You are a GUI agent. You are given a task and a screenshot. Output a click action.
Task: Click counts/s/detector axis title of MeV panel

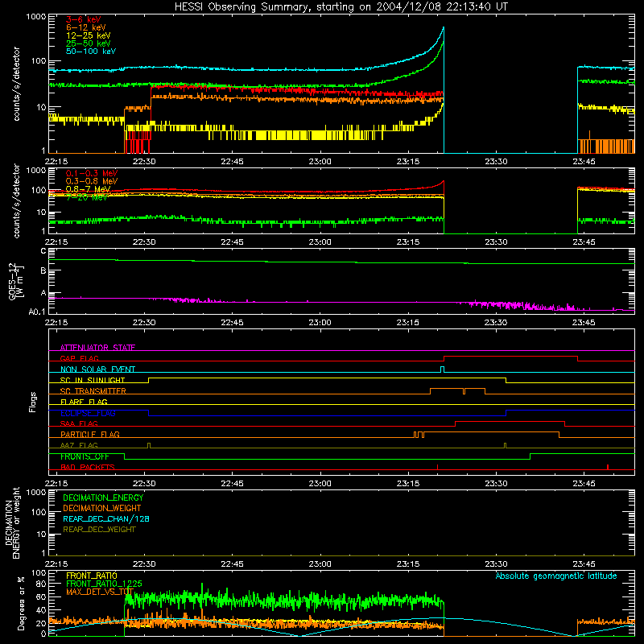(16, 200)
